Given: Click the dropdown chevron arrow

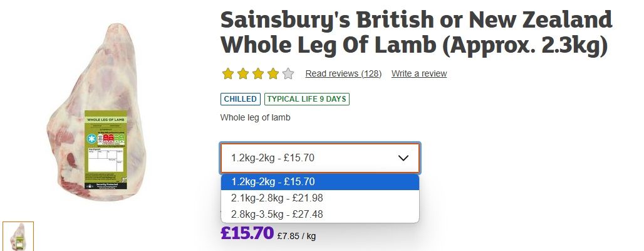Looking at the screenshot, I should point(403,158).
